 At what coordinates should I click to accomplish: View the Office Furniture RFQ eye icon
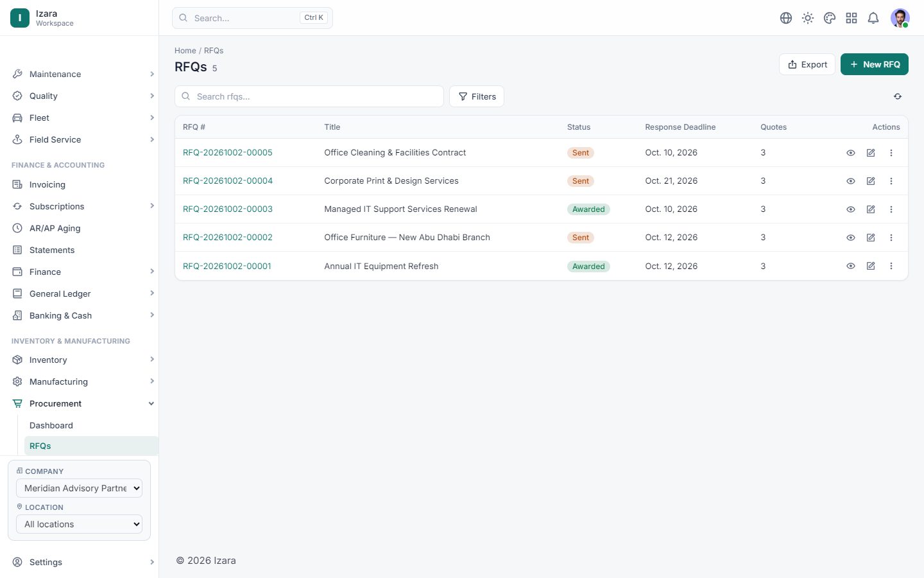click(x=851, y=238)
